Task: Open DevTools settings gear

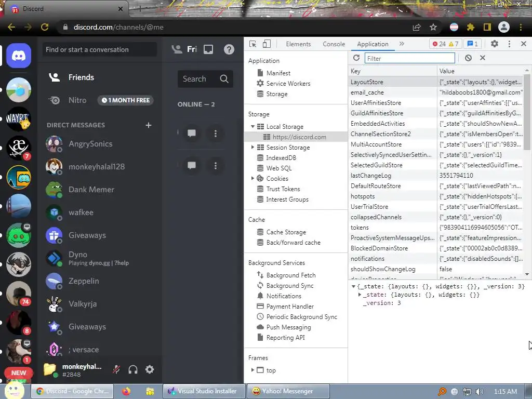Action: pos(495,44)
